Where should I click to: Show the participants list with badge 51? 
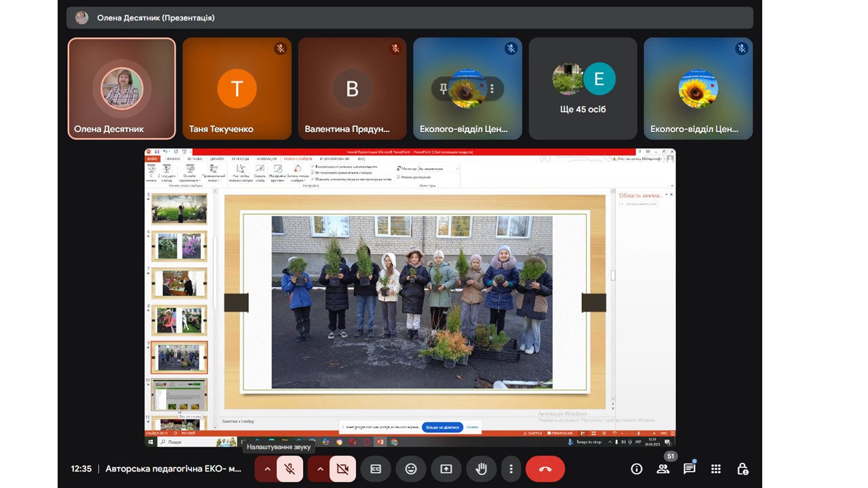[663, 468]
